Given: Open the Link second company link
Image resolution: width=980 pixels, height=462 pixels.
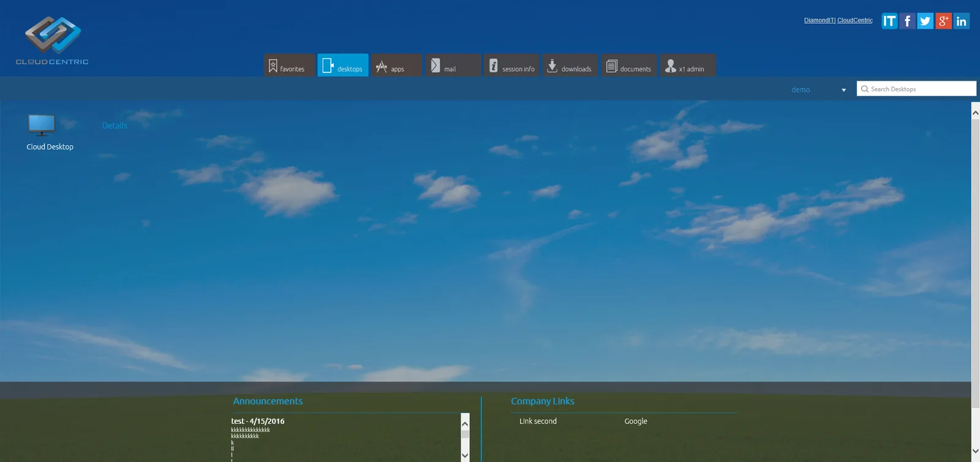Looking at the screenshot, I should [x=538, y=421].
